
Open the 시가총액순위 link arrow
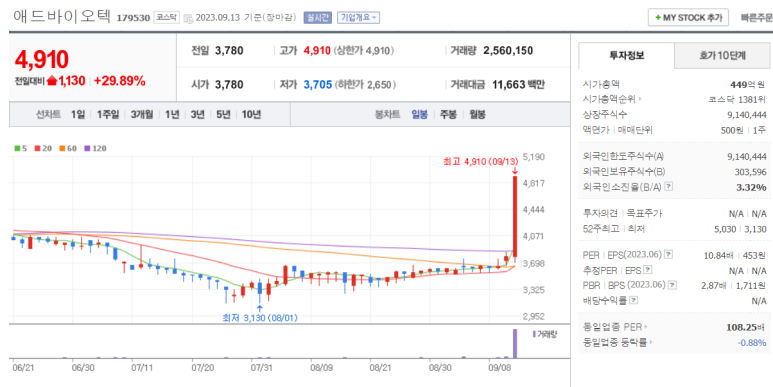point(640,99)
